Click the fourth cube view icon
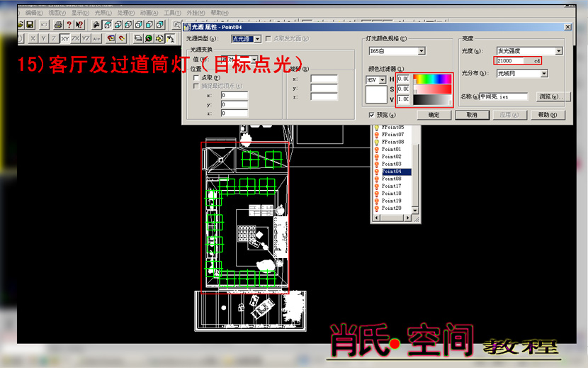The height and width of the screenshot is (368, 588). click(x=139, y=25)
